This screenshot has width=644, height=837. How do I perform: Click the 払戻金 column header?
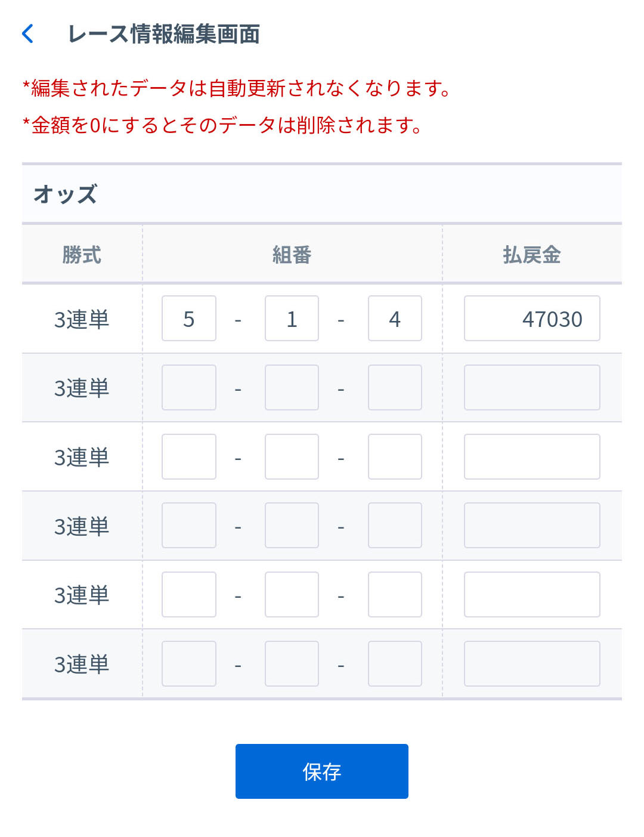(x=532, y=255)
